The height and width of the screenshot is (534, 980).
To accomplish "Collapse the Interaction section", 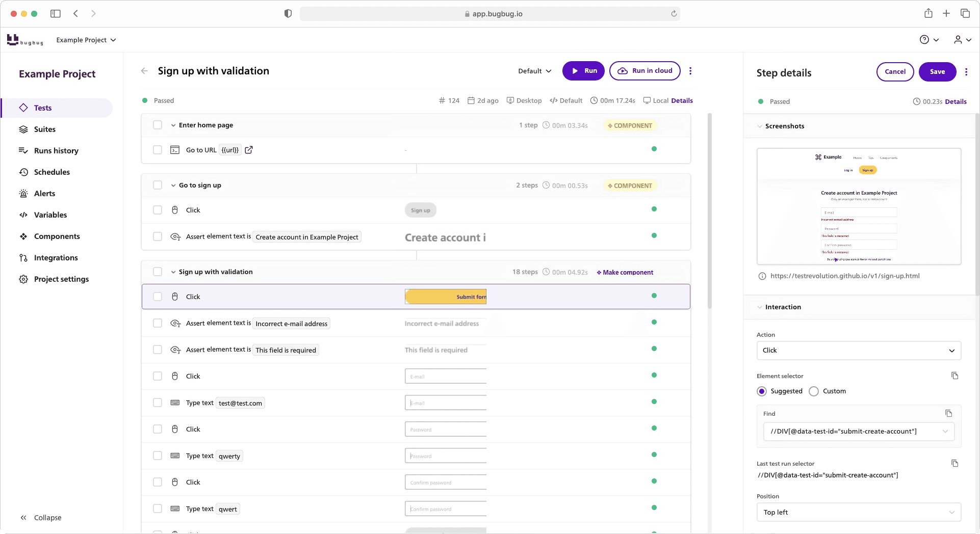I will tap(760, 307).
